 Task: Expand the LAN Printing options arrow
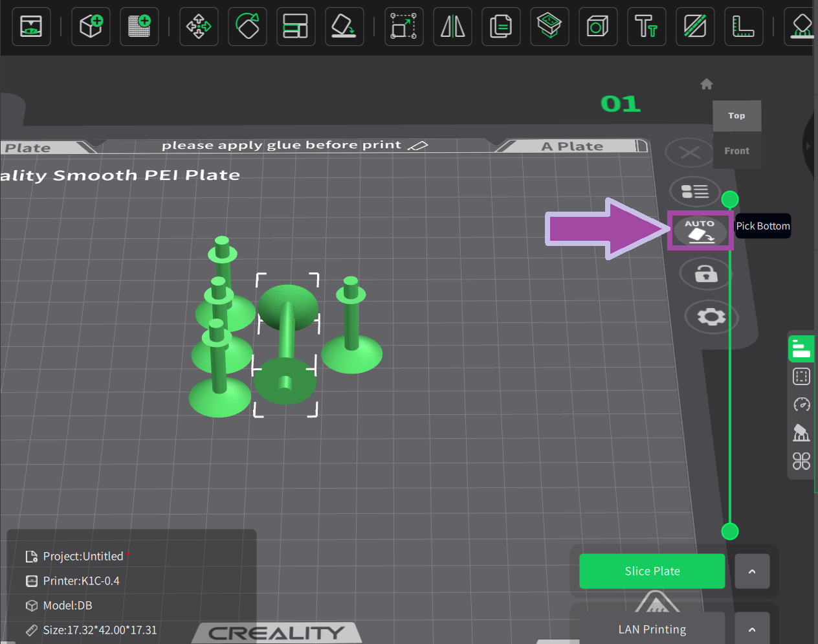(x=752, y=629)
